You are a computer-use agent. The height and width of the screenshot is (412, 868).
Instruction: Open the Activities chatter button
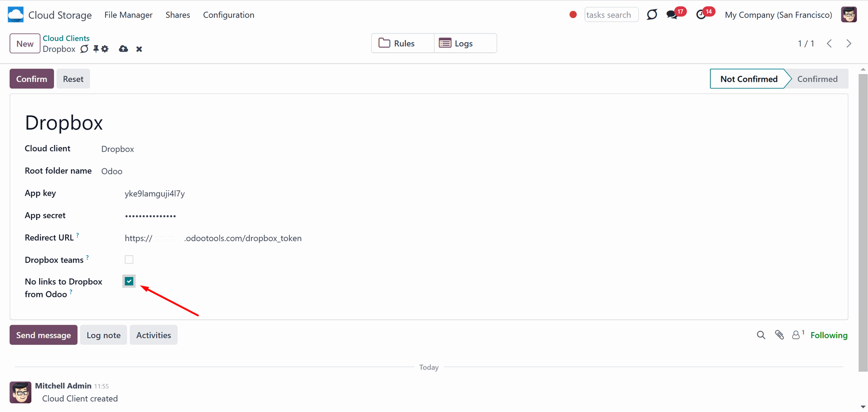click(x=154, y=335)
